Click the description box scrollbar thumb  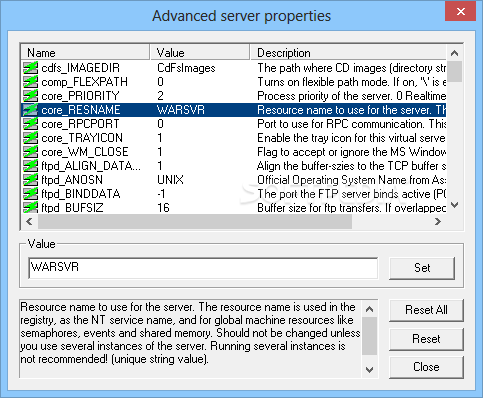369,336
